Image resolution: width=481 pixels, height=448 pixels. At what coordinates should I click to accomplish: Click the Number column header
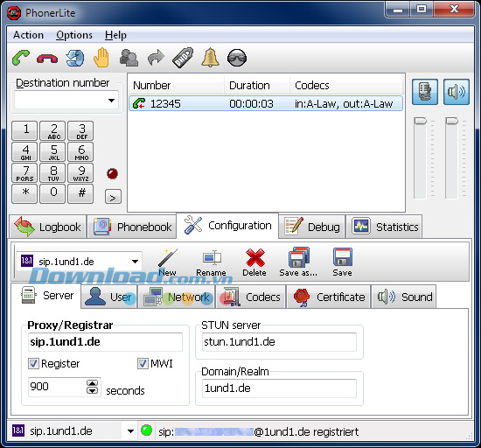coord(177,85)
